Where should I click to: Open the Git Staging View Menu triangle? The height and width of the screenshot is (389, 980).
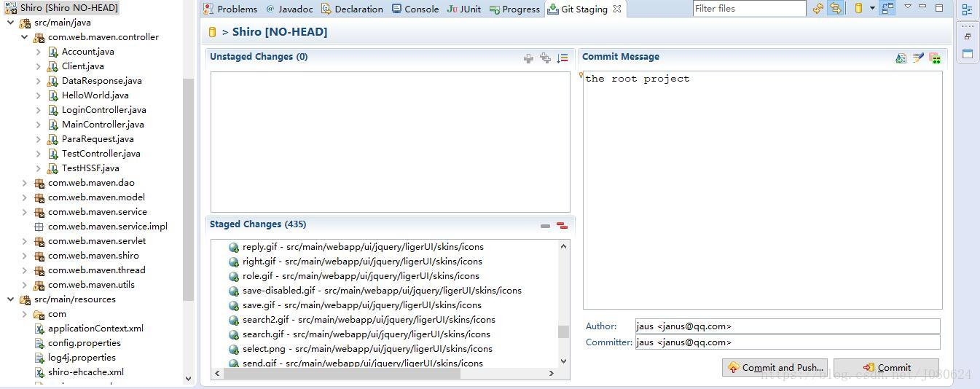pos(908,7)
